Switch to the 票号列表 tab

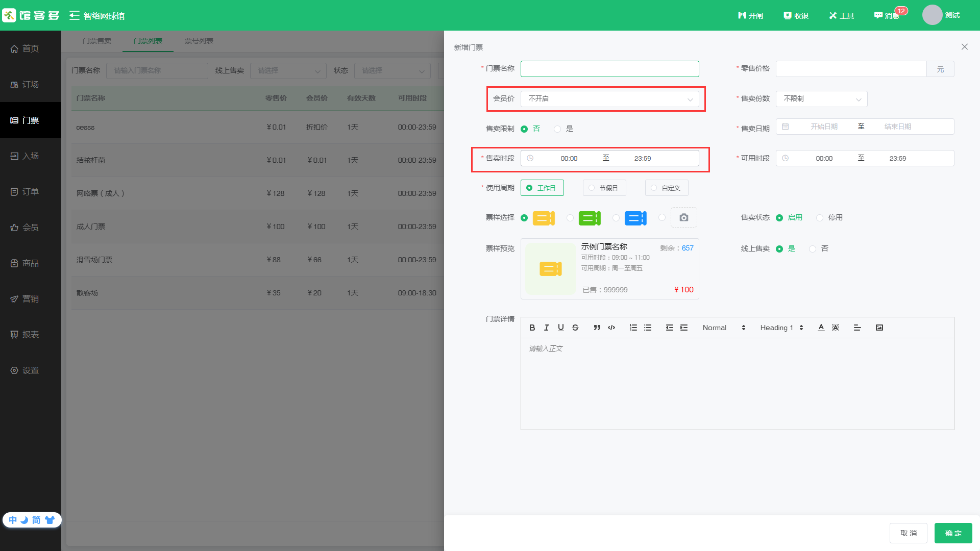tap(199, 41)
